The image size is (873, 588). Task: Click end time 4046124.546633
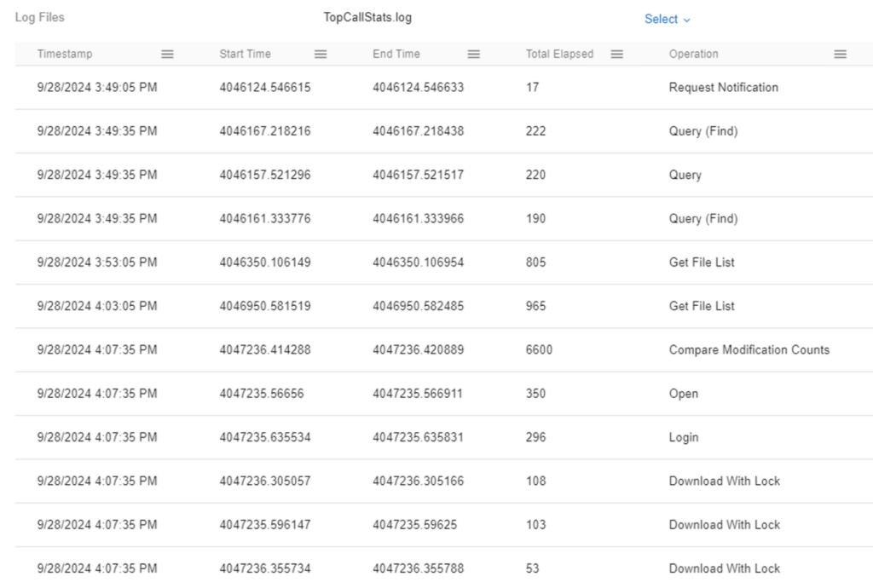(x=418, y=87)
